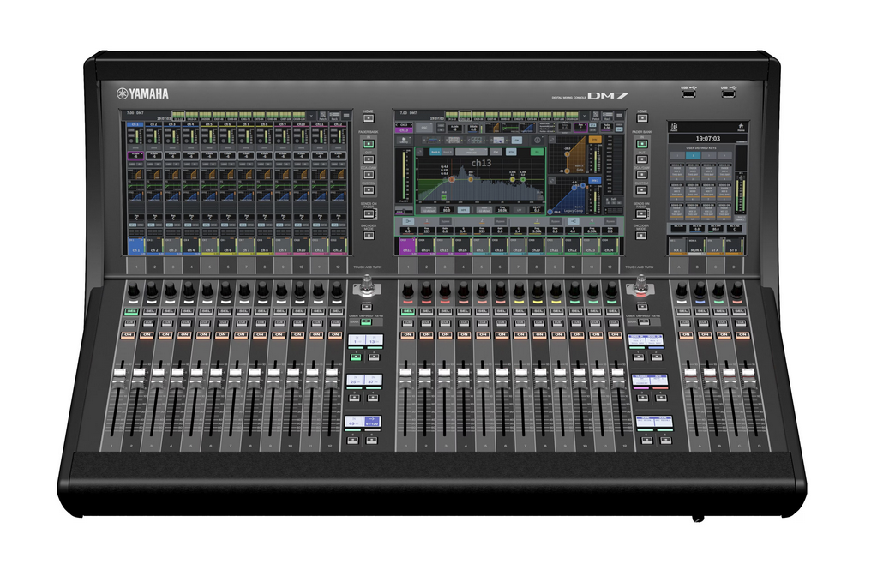This screenshot has width=871, height=588.
Task: Select the DCA/DAW fader bank key, left bay
Action: 369,175
